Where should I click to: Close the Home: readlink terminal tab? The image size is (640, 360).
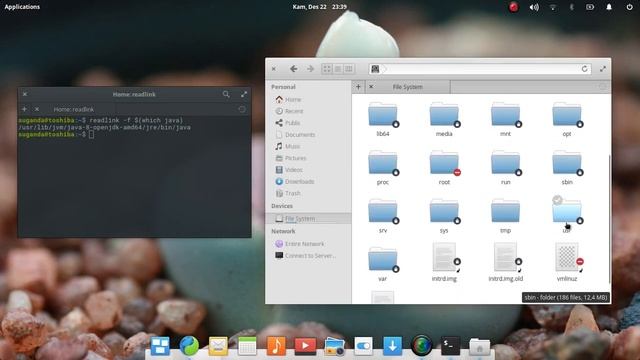[37, 109]
